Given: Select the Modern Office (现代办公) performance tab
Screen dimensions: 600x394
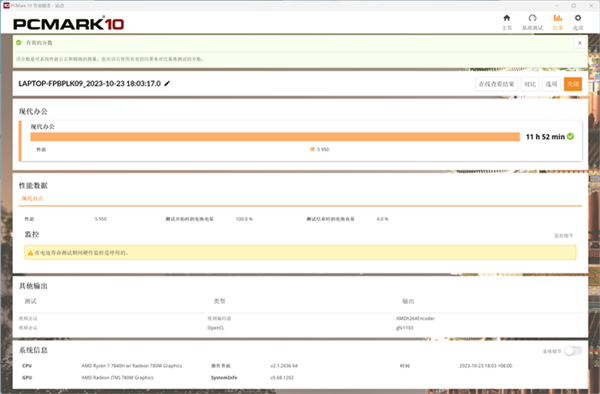Looking at the screenshot, I should (x=33, y=199).
